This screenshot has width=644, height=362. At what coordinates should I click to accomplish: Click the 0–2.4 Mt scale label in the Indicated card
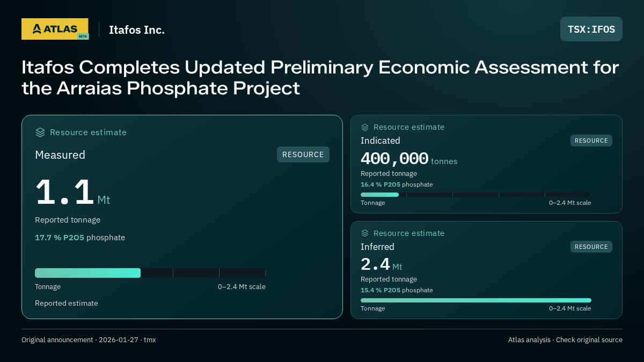570,203
